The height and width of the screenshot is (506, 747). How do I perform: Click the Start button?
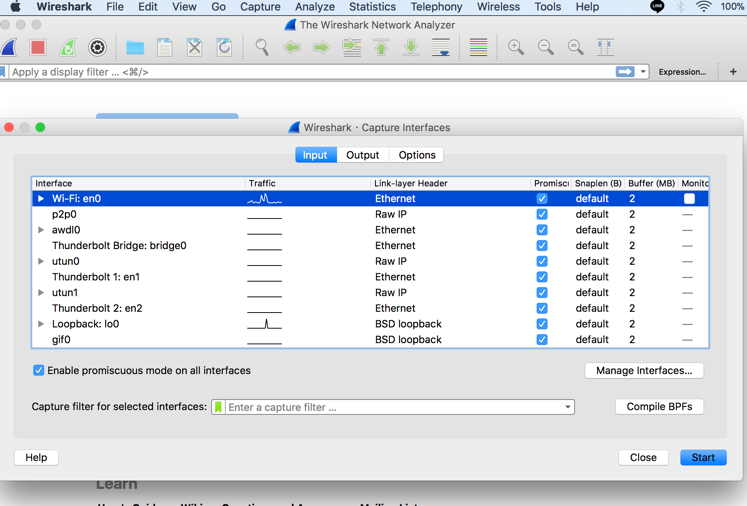coord(703,457)
